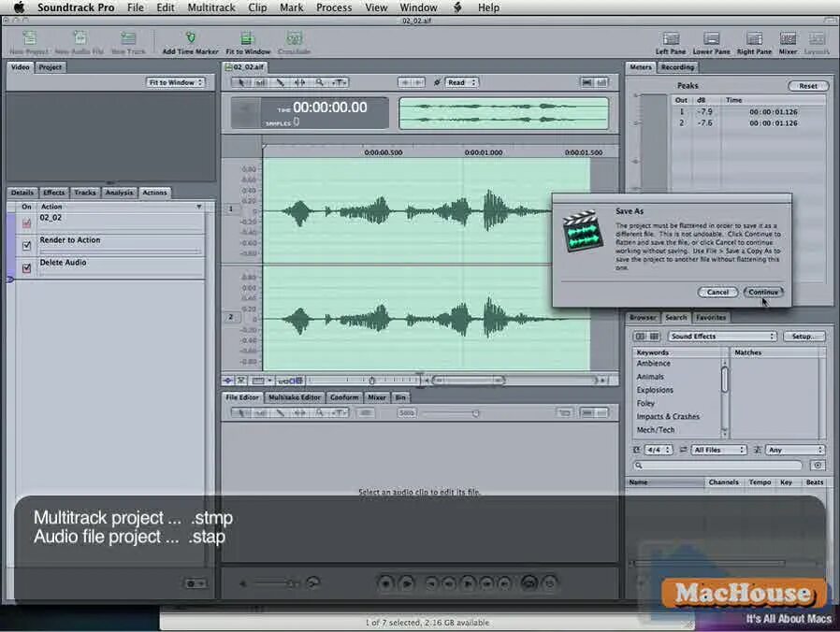840x632 pixels.
Task: Switch to spectrum view button at editor top right
Action: point(602,82)
